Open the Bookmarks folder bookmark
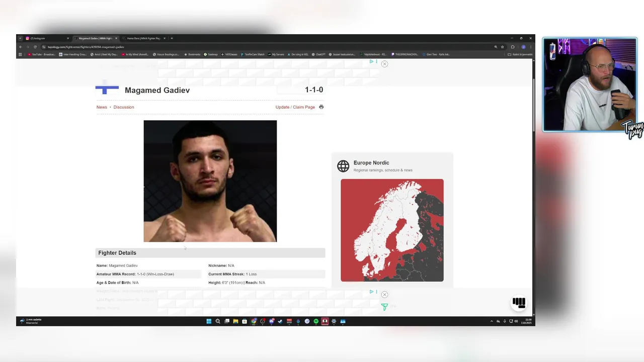Viewport: 644px width, 362px height. tap(193, 54)
